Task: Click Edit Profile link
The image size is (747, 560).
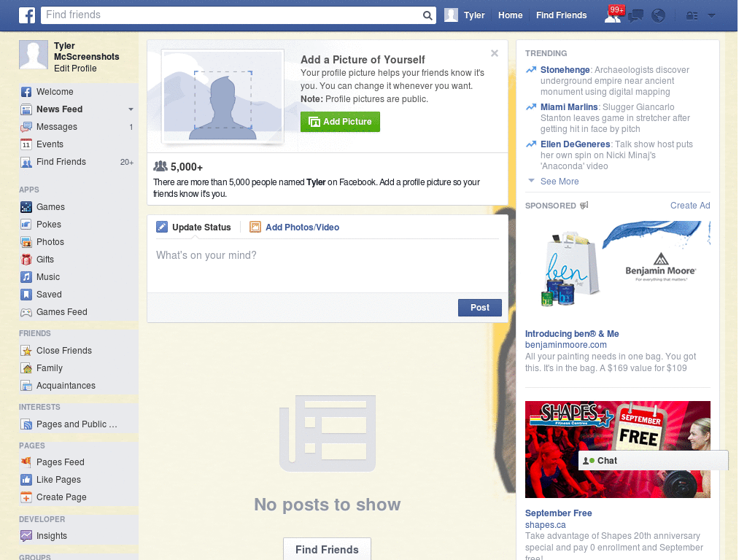Action: coord(75,69)
